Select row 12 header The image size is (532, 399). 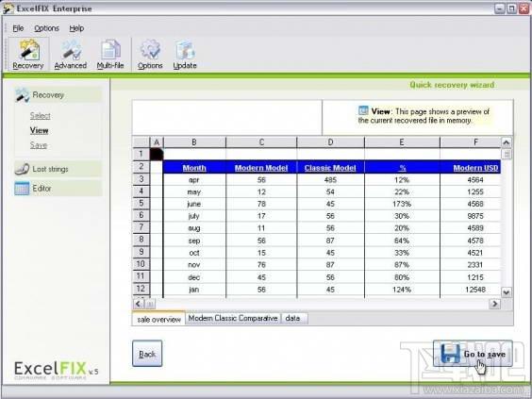pyautogui.click(x=141, y=289)
